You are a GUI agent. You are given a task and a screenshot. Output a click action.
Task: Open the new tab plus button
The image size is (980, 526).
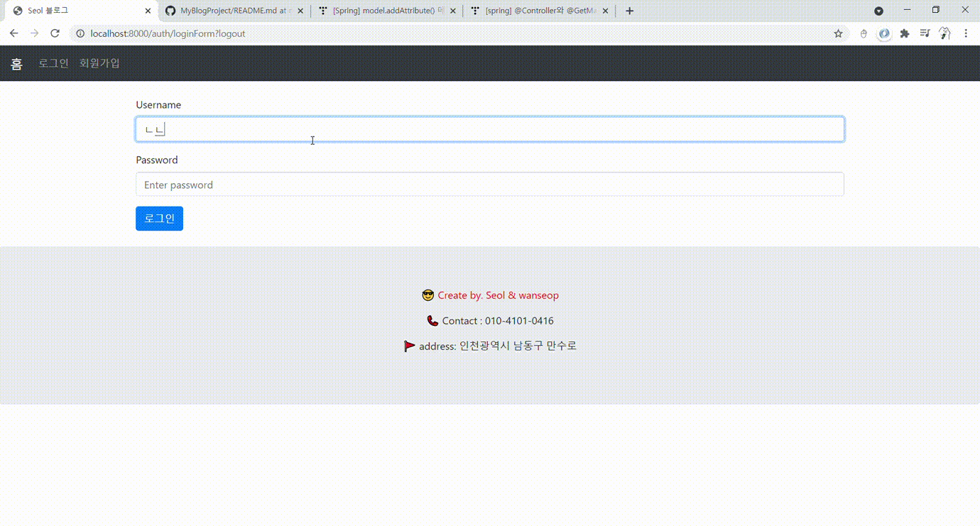(x=629, y=11)
